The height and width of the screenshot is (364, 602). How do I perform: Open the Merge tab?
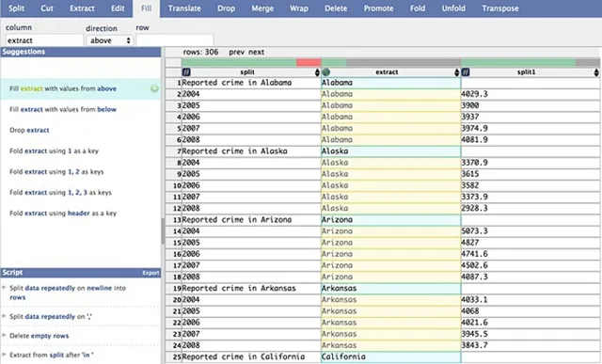pyautogui.click(x=262, y=8)
